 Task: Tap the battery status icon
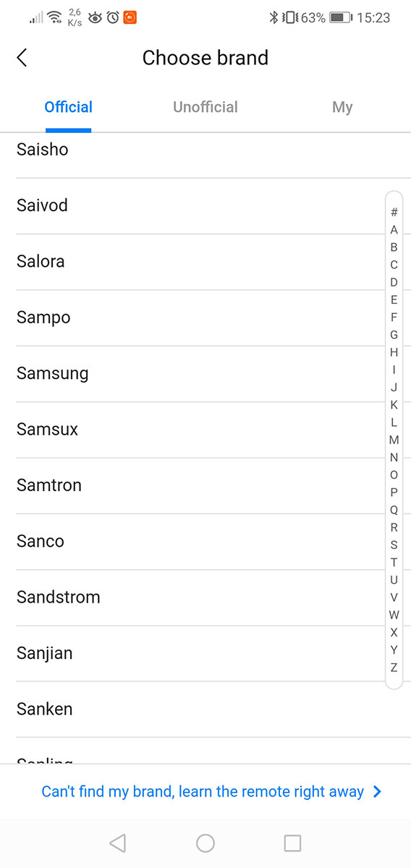[340, 17]
